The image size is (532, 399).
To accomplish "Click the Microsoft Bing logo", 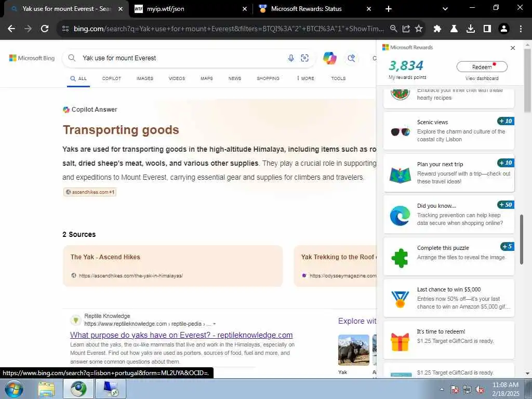I will pos(32,58).
